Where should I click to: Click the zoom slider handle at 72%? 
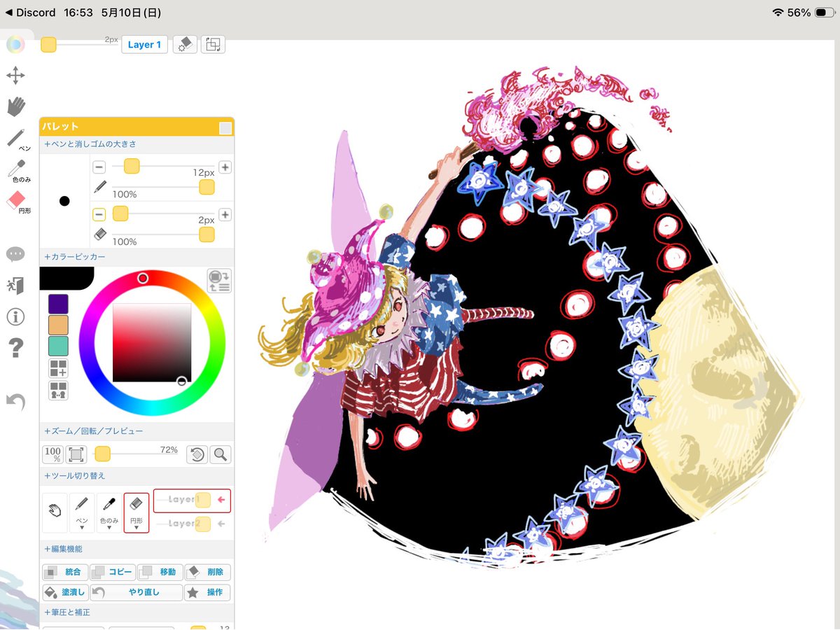pos(102,454)
